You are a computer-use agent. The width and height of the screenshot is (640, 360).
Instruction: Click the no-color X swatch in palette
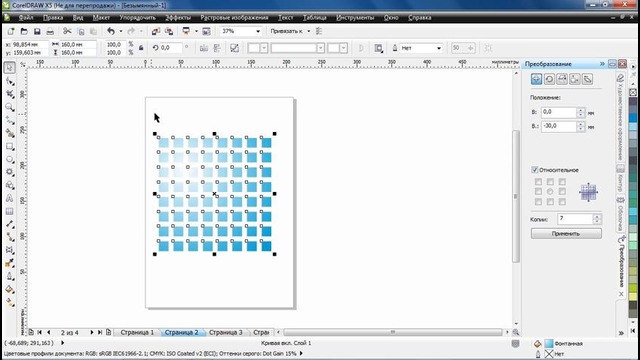click(633, 93)
